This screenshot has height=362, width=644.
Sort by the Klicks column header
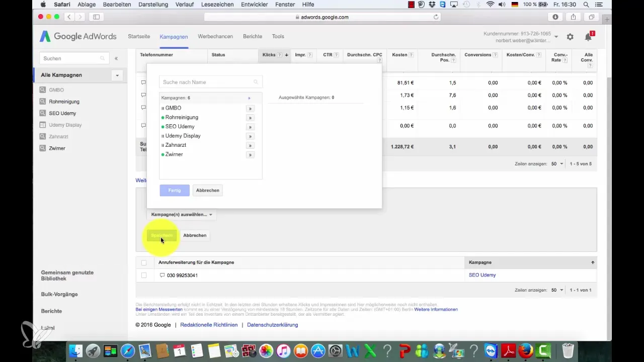269,55
